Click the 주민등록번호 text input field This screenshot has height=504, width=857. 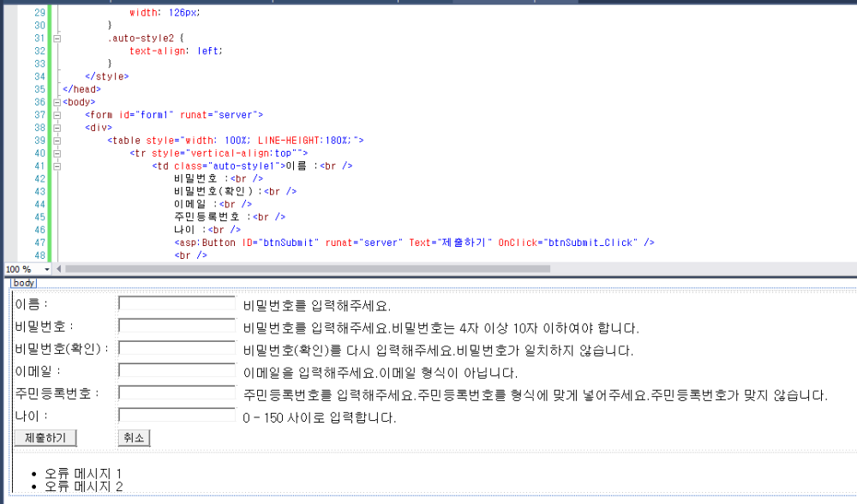pos(177,393)
